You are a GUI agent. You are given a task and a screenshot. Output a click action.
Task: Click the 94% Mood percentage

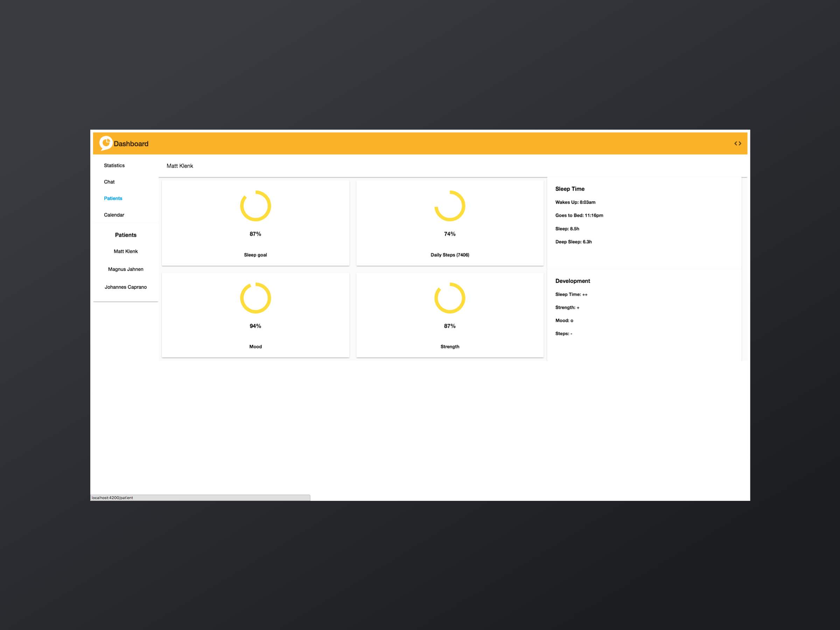(255, 326)
